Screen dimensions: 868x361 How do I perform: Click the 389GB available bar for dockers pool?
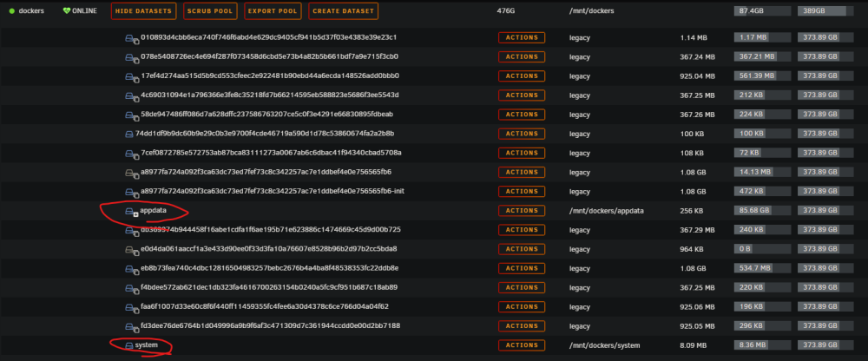[826, 11]
